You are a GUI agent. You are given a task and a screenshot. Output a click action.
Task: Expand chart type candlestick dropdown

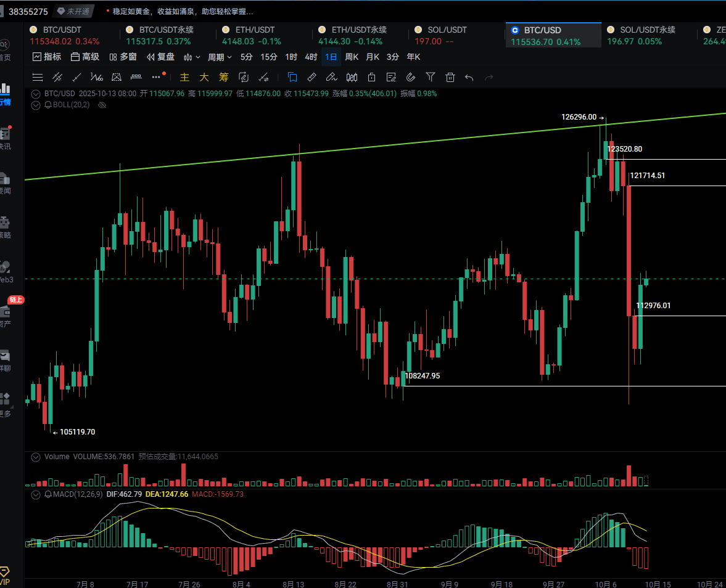(x=192, y=57)
